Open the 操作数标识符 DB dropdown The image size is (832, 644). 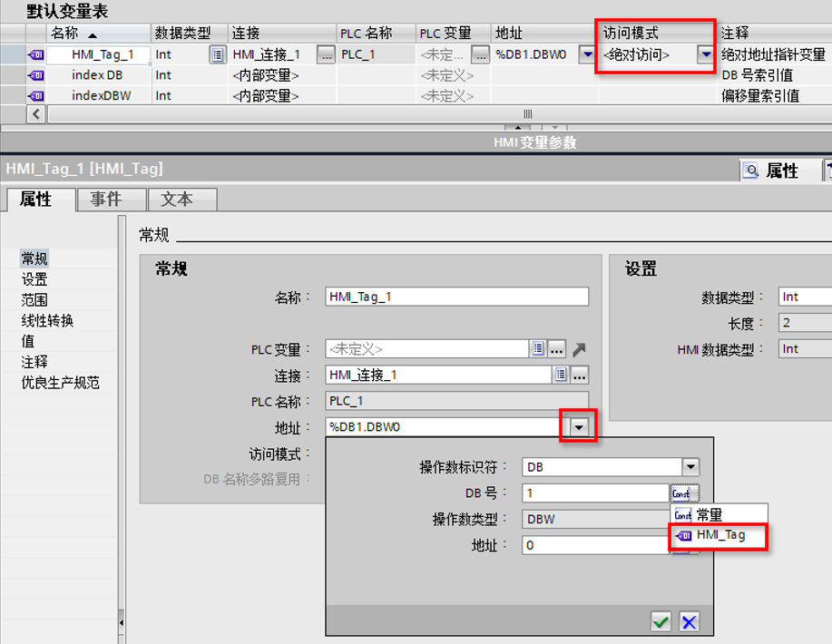[690, 467]
